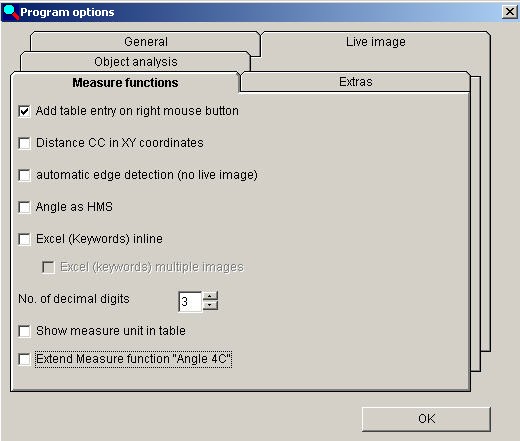Tick the Angle as HMS checkbox
The image size is (520, 441).
(24, 207)
